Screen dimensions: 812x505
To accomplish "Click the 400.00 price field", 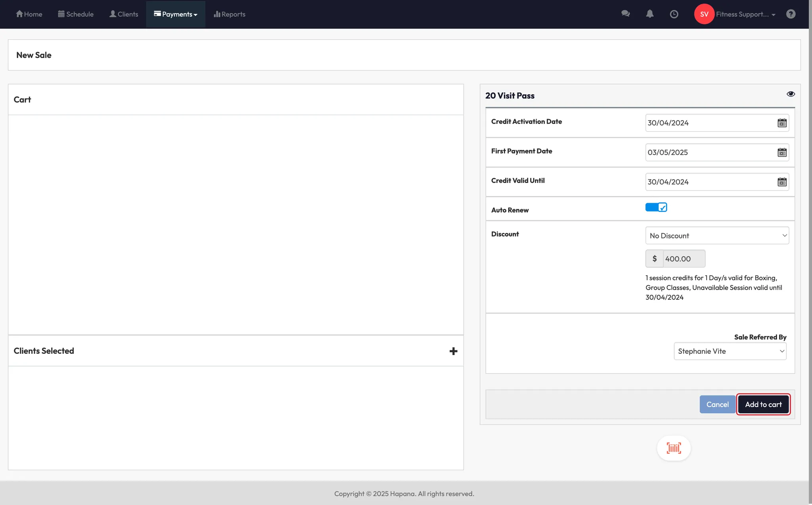I will 684,259.
